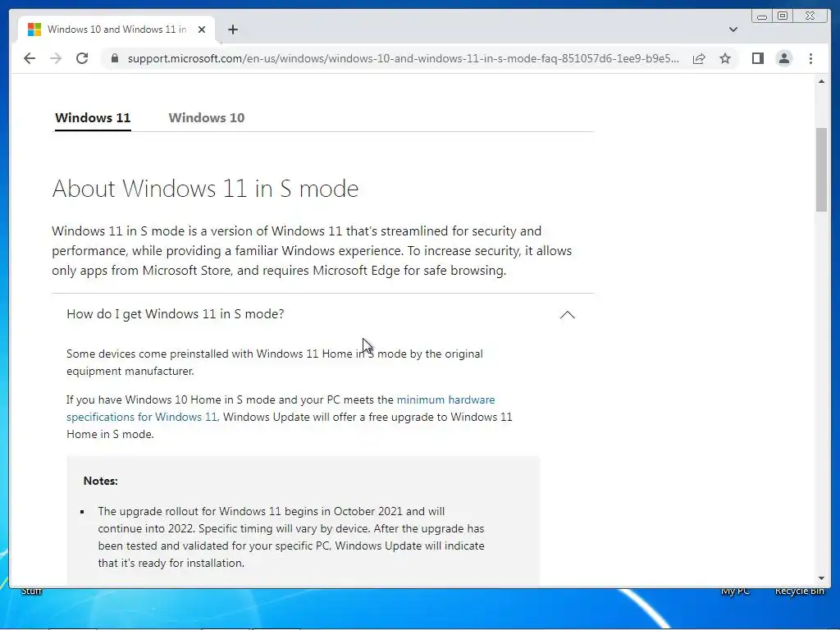Screen dimensions: 840x630
Task: Open the browser side panel
Action: pyautogui.click(x=757, y=58)
